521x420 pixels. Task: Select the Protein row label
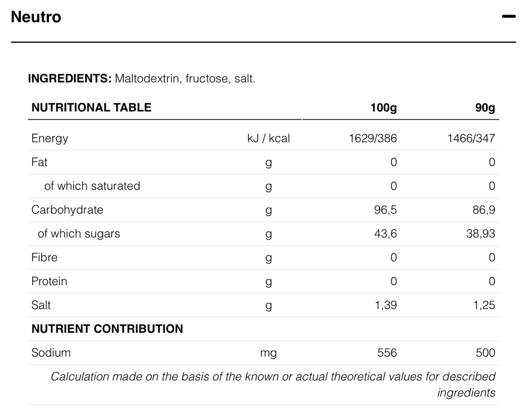click(49, 281)
